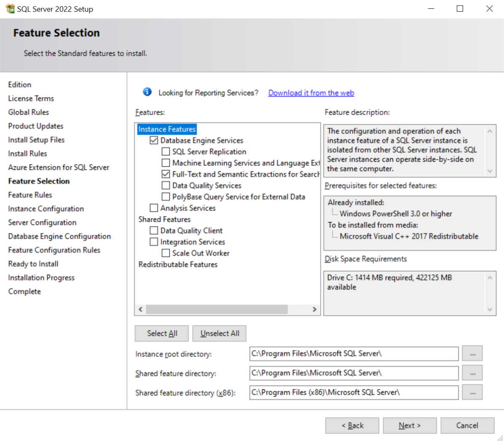The height and width of the screenshot is (441, 504).
Task: Click the Feature Configuration Rules step
Action: tap(54, 250)
